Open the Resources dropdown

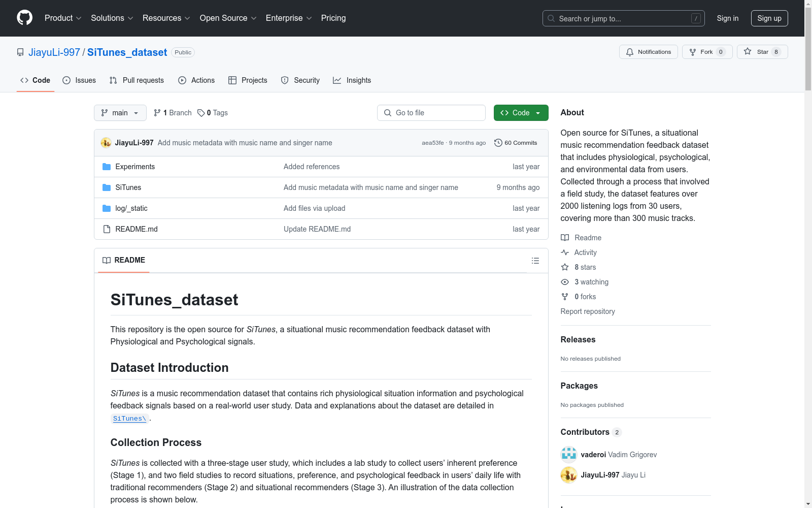point(166,18)
